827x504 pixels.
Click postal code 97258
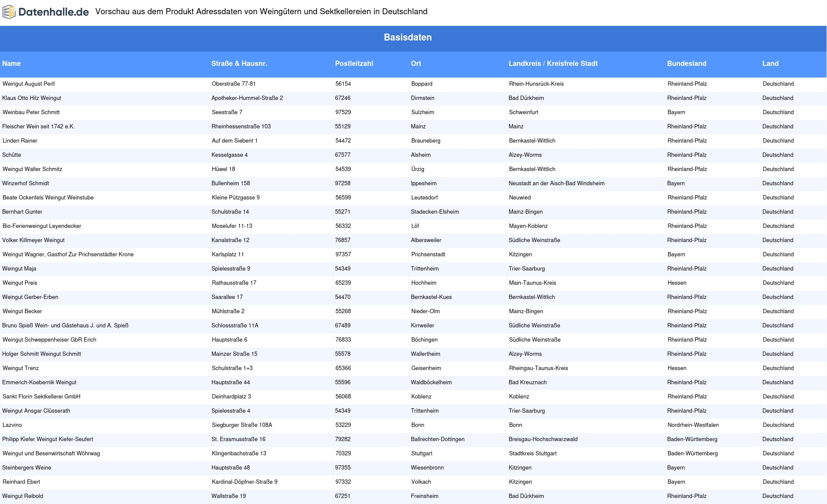pos(343,184)
